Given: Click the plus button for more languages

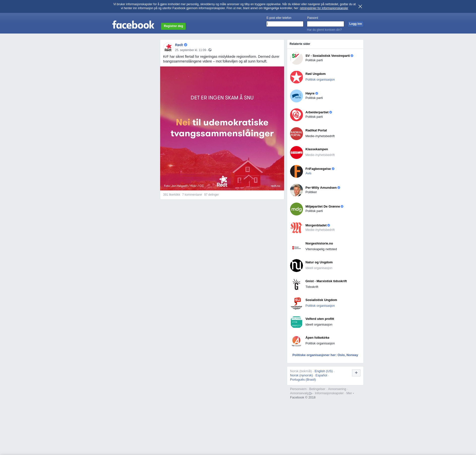Looking at the screenshot, I should (356, 373).
